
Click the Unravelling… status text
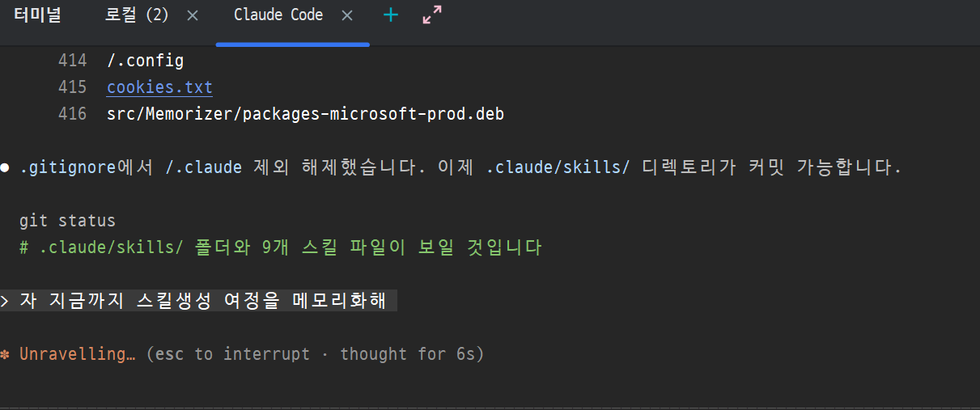(77, 354)
